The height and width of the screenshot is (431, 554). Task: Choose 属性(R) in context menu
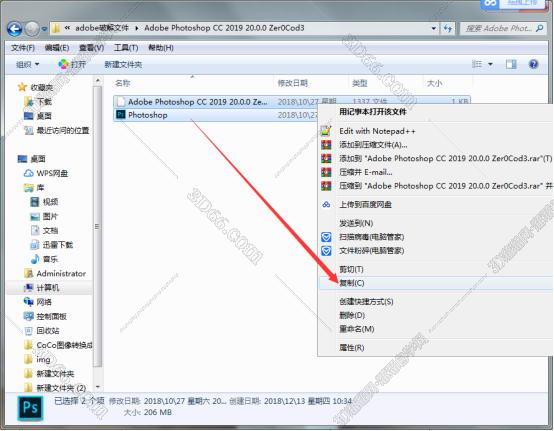(x=352, y=348)
